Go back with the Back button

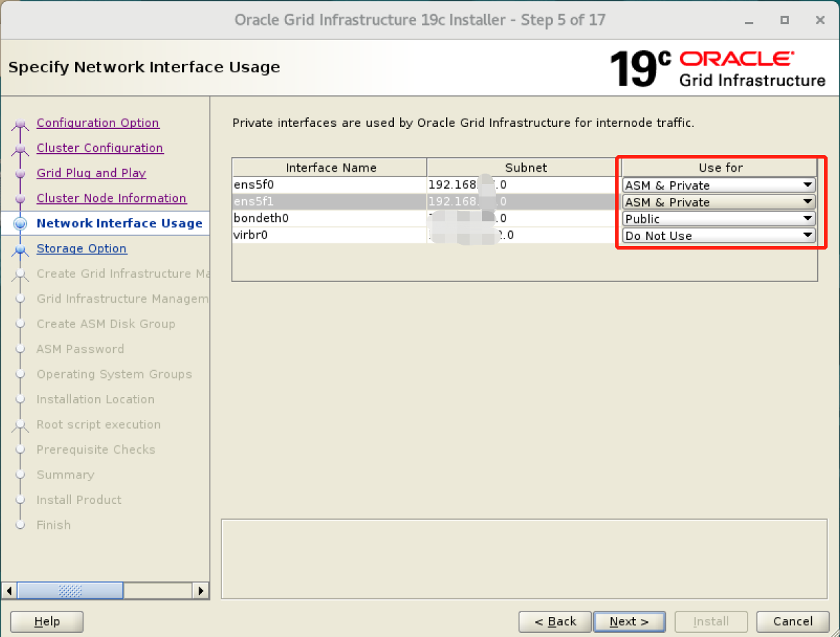[x=555, y=621]
